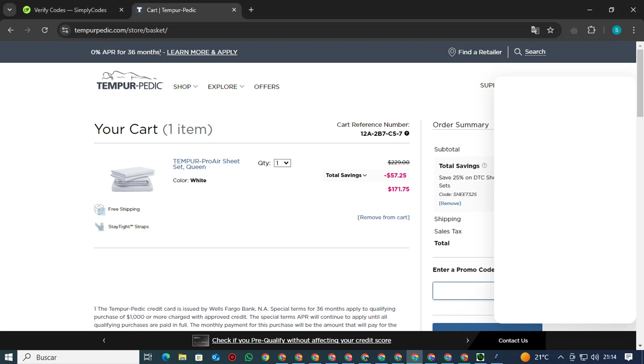Click the Windows search box Buscar
This screenshot has height=364, width=644.
click(x=79, y=357)
